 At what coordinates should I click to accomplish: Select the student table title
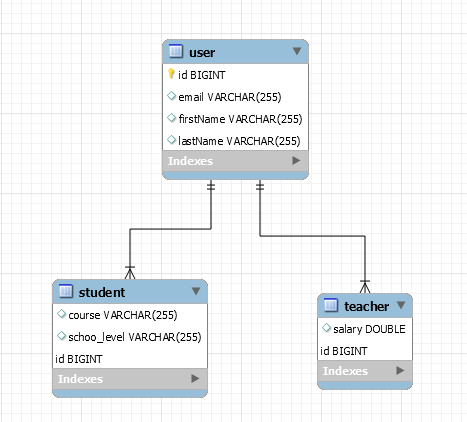[x=102, y=292]
